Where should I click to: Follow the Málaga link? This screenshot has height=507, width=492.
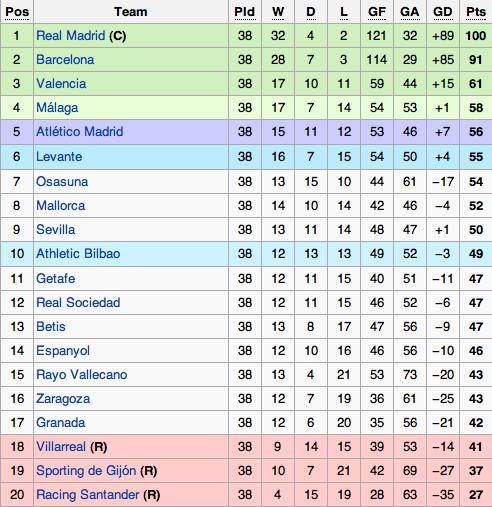57,108
